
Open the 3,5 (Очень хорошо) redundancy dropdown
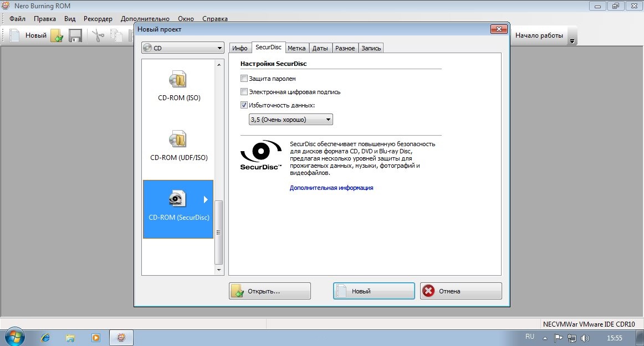[x=291, y=120]
